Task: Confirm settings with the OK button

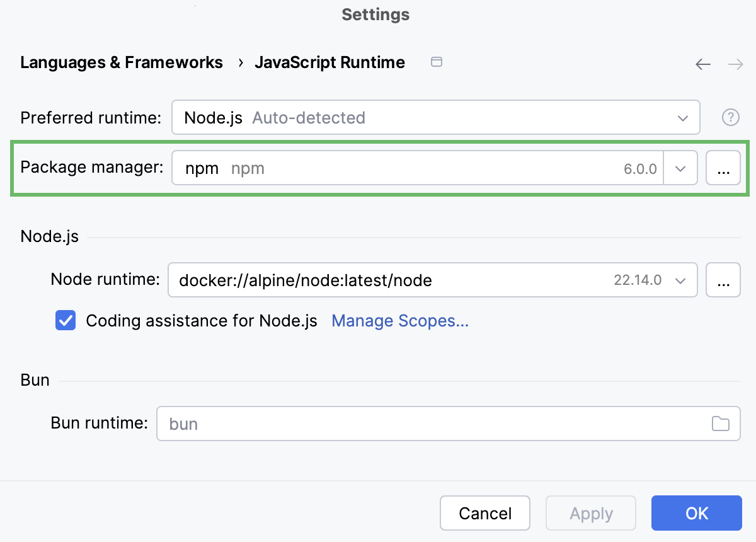Action: point(696,513)
